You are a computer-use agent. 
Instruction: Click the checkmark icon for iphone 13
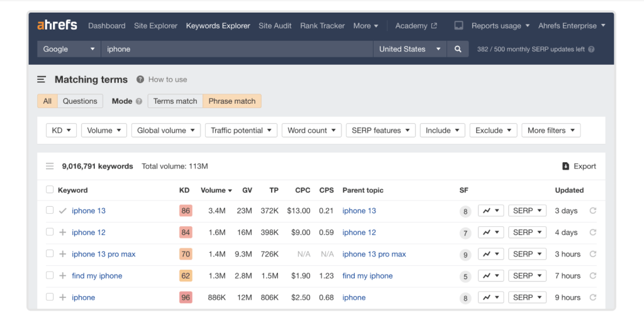(x=62, y=211)
